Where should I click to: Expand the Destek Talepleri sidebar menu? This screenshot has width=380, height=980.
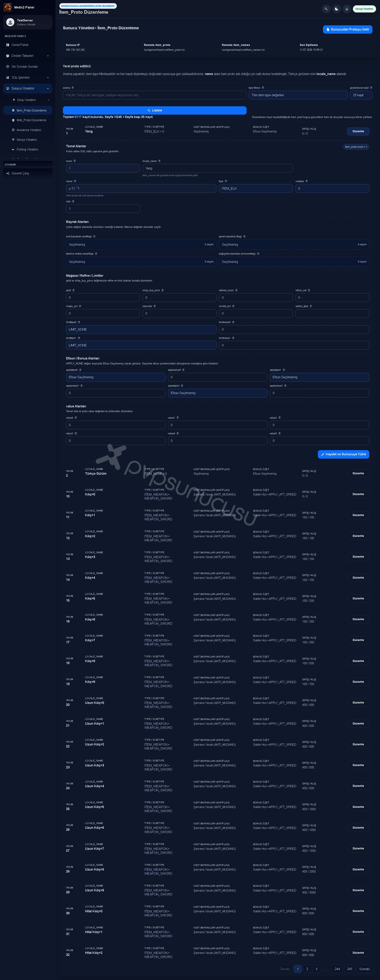[x=27, y=56]
